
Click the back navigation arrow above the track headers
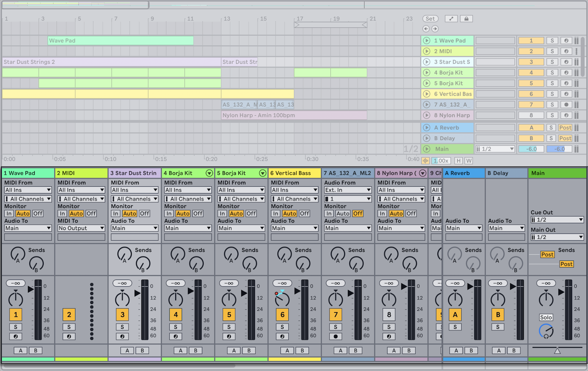click(x=426, y=29)
